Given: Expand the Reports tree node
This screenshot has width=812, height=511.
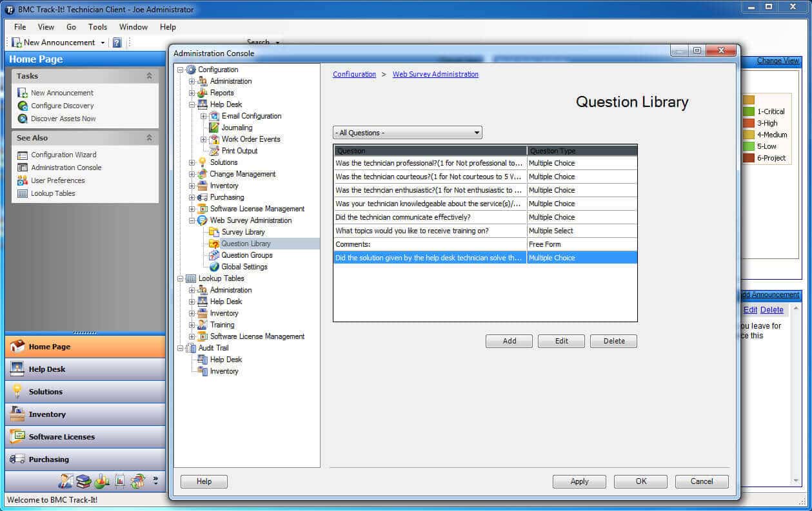Looking at the screenshot, I should click(192, 93).
